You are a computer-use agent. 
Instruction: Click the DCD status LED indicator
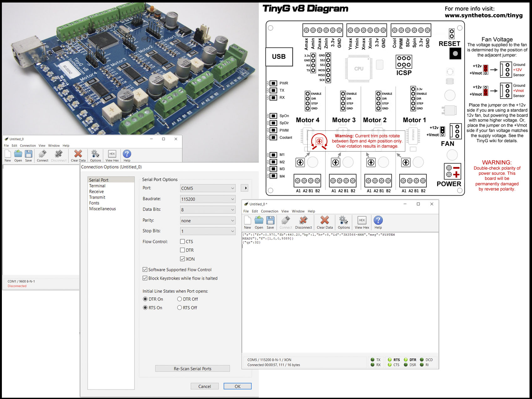[422, 360]
